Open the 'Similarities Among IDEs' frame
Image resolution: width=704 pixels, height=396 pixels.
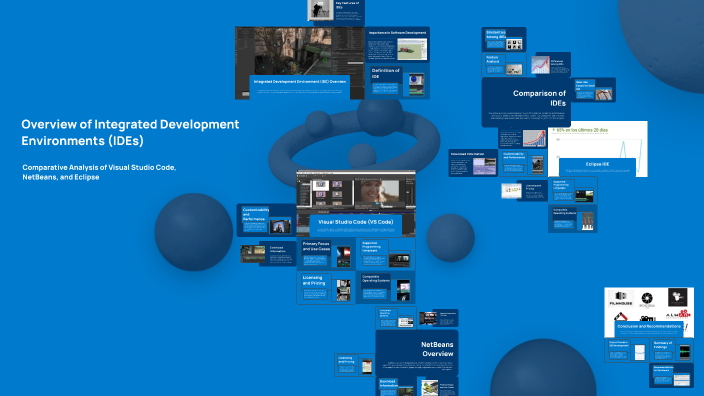[x=504, y=40]
